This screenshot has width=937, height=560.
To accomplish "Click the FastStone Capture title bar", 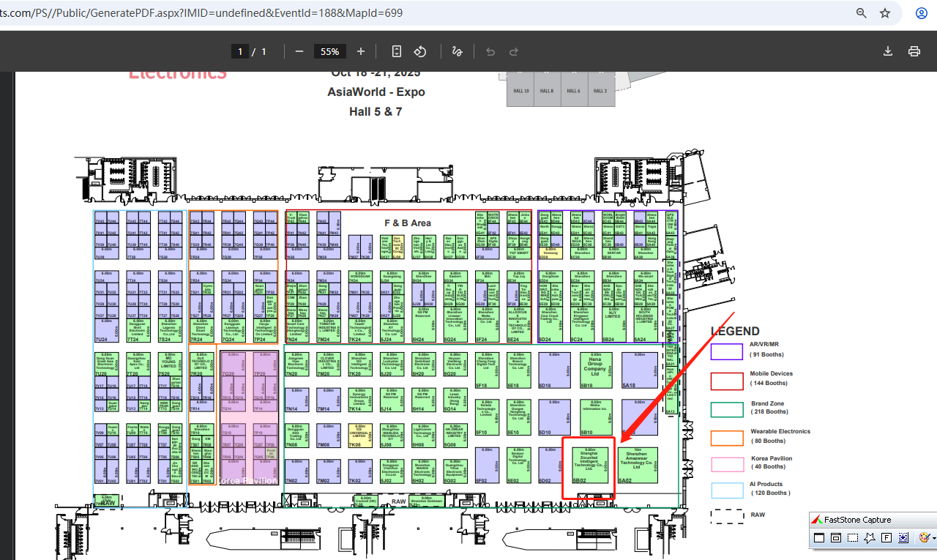I will tap(873, 520).
